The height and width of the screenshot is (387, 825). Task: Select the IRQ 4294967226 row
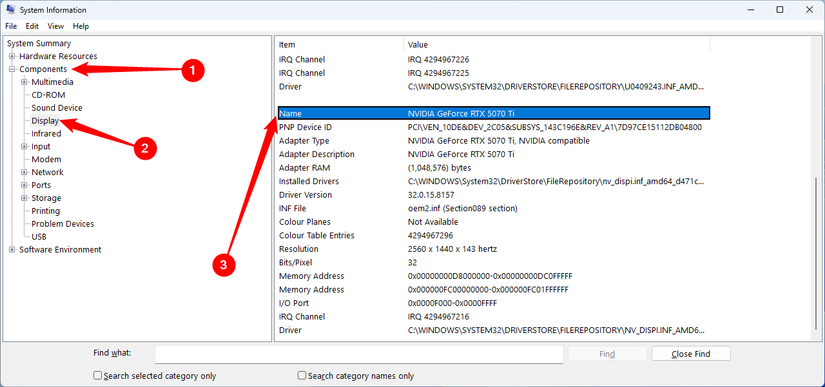pos(494,59)
